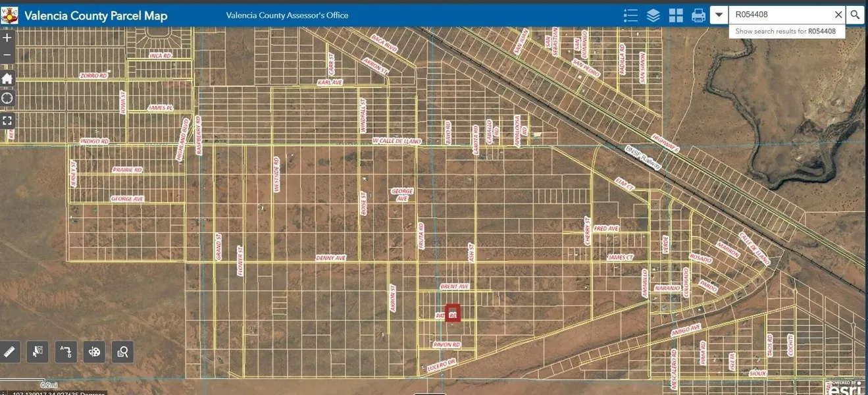The width and height of the screenshot is (868, 395).
Task: Click the search box containing R054408
Action: tap(780, 14)
